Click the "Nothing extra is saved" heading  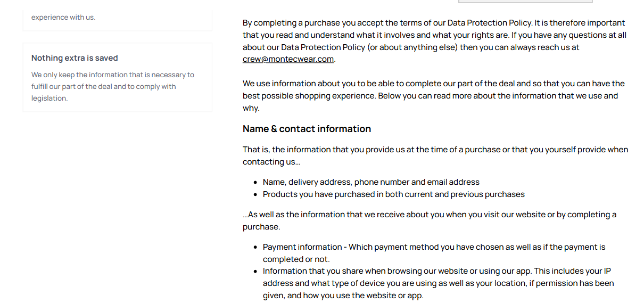coord(75,58)
